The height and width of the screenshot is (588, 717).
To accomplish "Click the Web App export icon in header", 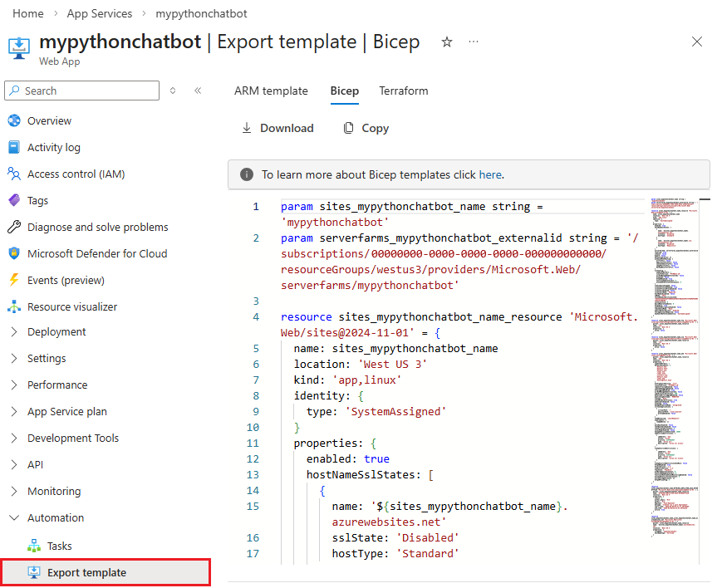I will (x=19, y=48).
